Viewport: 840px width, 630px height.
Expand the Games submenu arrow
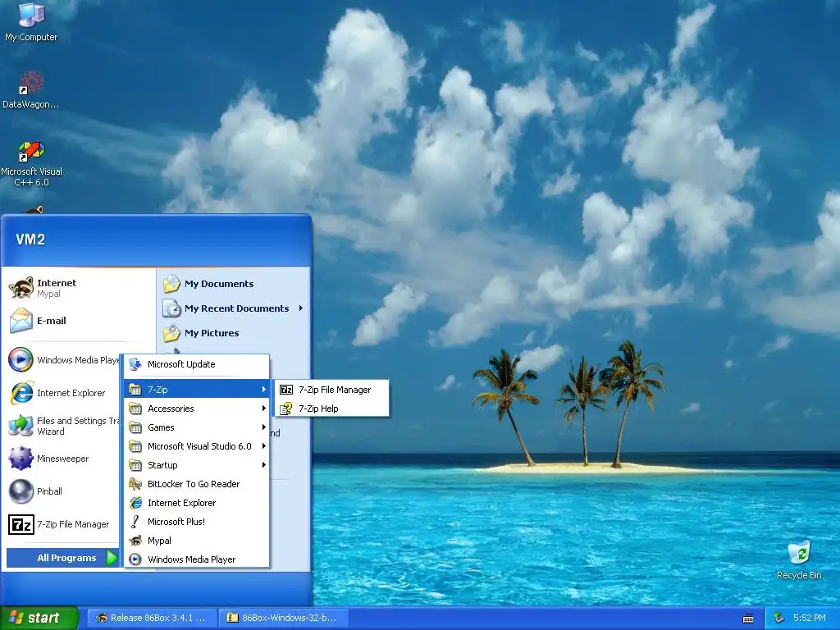[x=264, y=427]
